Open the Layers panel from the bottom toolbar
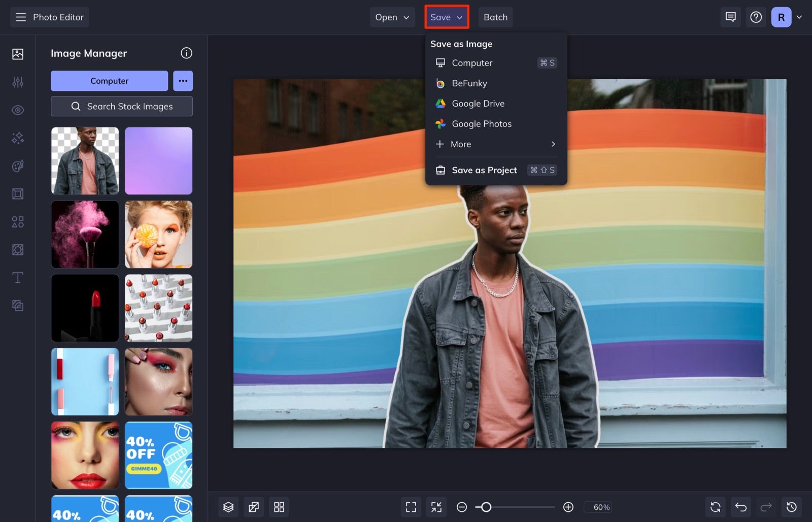This screenshot has width=812, height=522. coord(228,507)
